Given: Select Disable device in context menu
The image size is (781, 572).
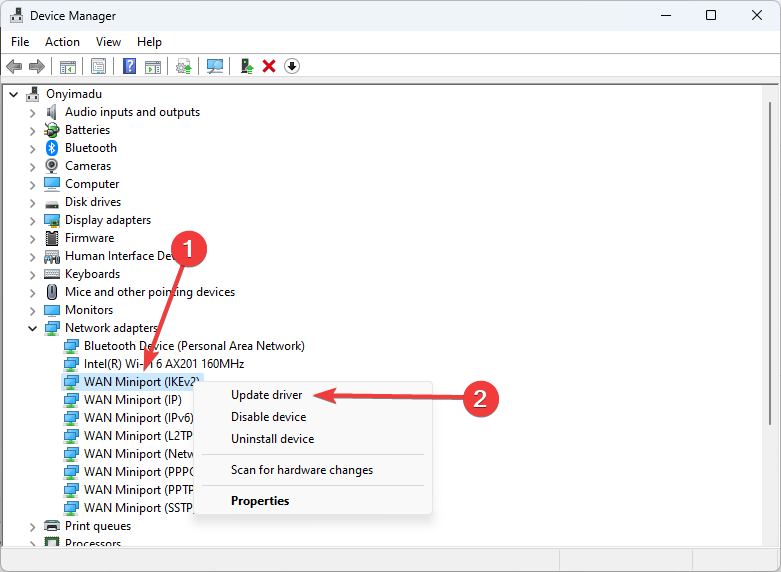Looking at the screenshot, I should pos(268,417).
